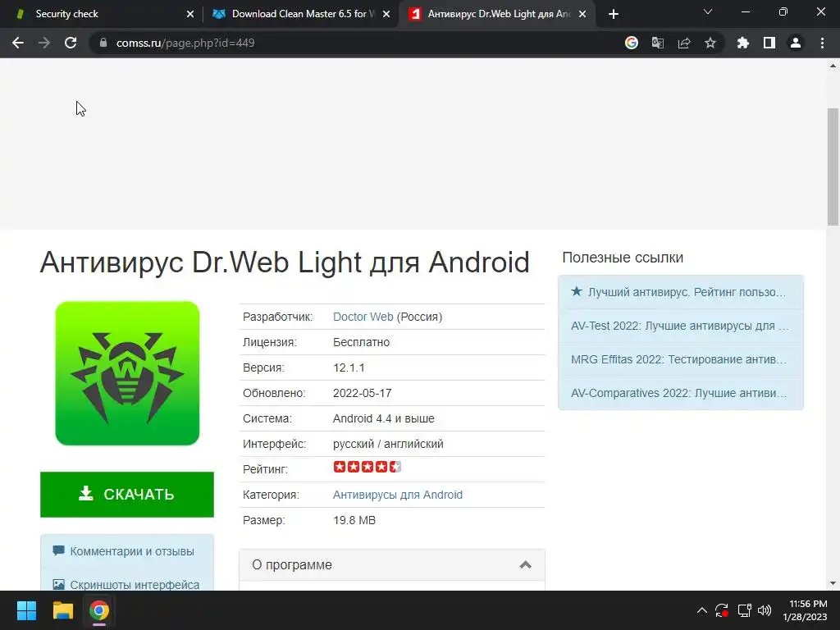
Task: Open Google icon in address bar
Action: click(632, 43)
